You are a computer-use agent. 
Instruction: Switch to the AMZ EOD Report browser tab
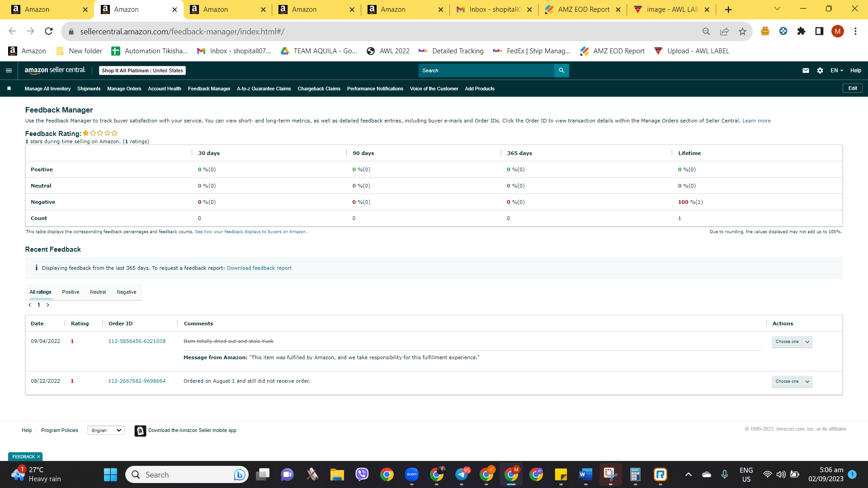click(x=582, y=9)
